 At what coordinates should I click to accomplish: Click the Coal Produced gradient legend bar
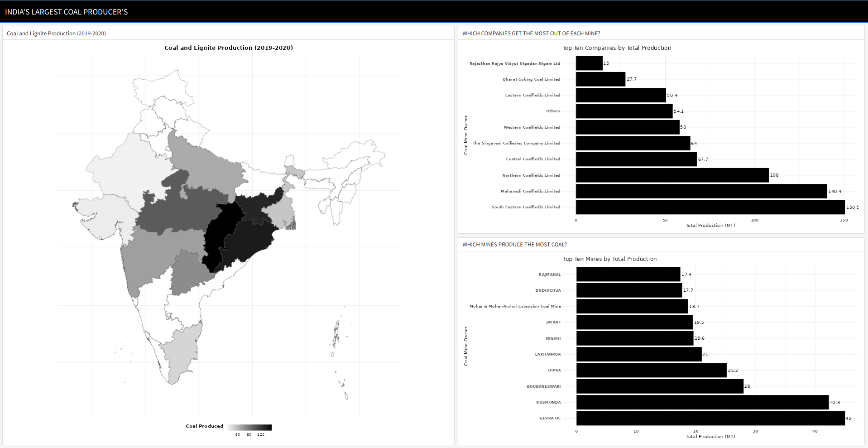pyautogui.click(x=249, y=427)
